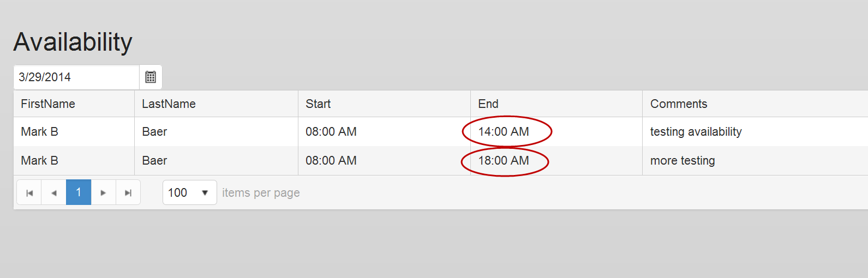
Task: Select the 18:00 AM end time cell
Action: click(x=504, y=161)
